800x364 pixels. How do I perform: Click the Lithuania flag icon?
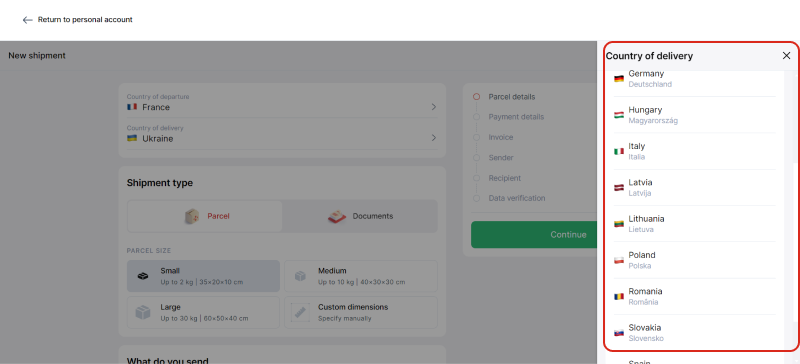[x=619, y=224]
